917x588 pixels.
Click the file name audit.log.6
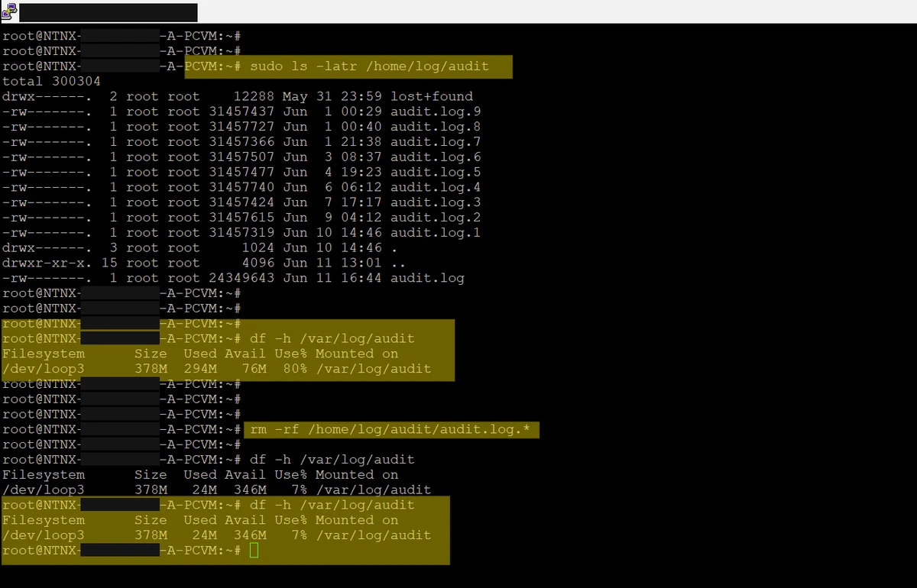(x=436, y=157)
